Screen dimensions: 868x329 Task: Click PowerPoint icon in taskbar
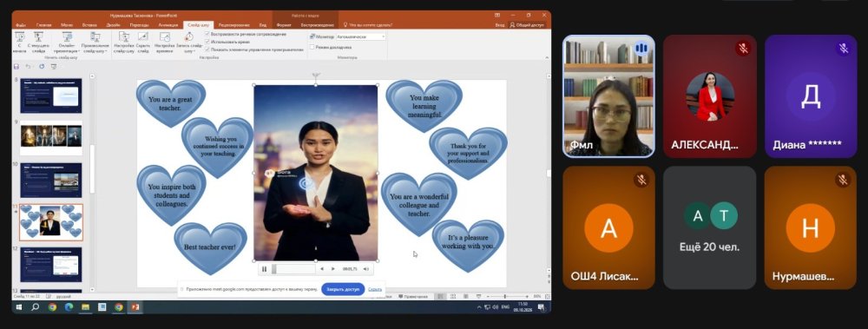tap(135, 306)
